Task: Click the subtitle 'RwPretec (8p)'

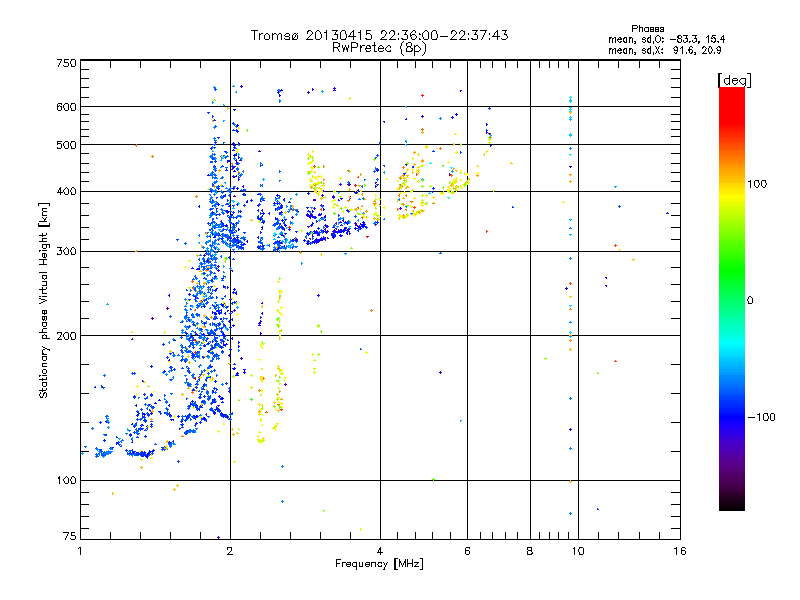Action: coord(379,48)
